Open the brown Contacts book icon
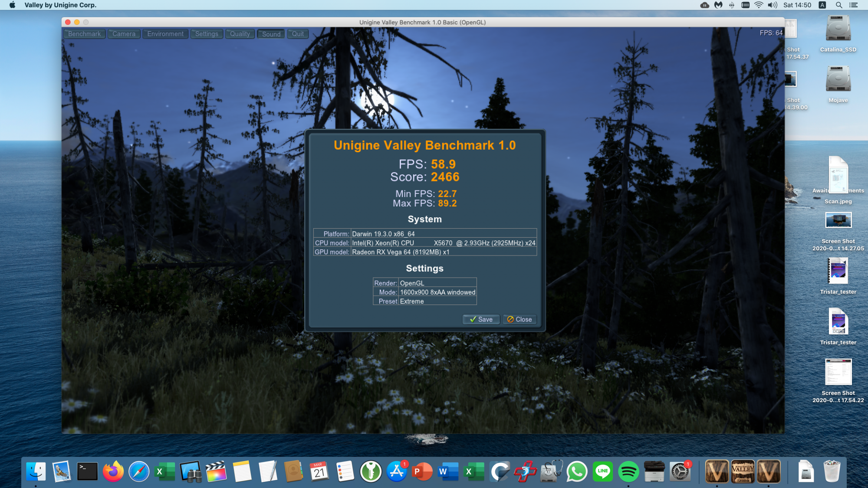The image size is (868, 488). tap(293, 472)
